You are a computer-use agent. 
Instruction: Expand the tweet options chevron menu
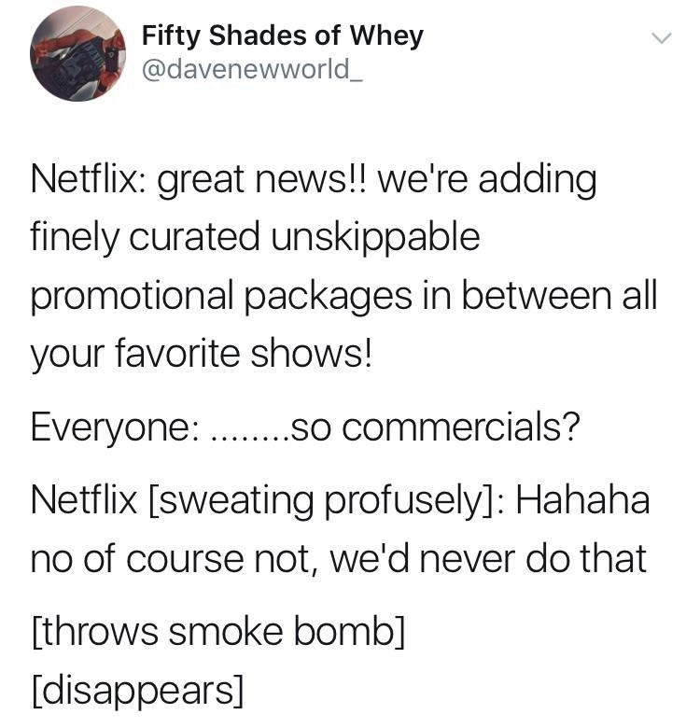[x=661, y=37]
